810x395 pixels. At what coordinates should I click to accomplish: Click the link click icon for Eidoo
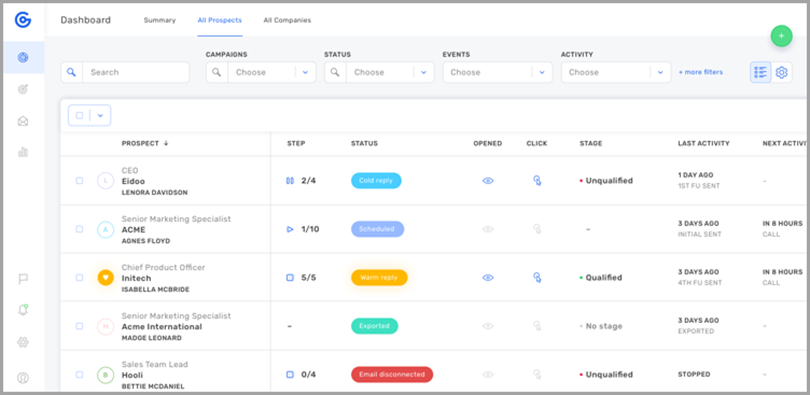pos(537,181)
